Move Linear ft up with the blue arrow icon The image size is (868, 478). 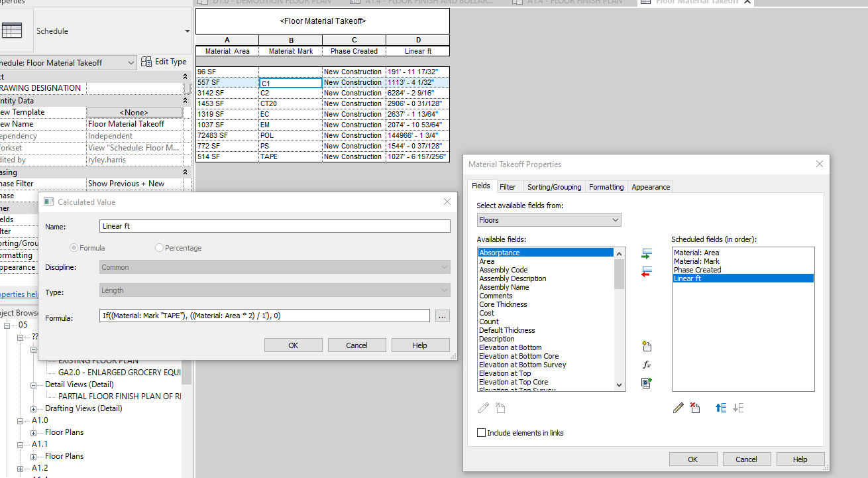pyautogui.click(x=721, y=408)
